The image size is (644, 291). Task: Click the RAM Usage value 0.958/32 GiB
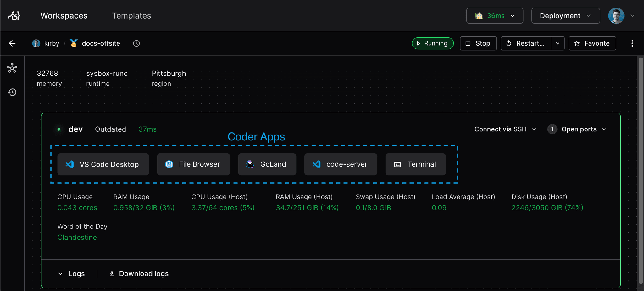[x=144, y=208]
